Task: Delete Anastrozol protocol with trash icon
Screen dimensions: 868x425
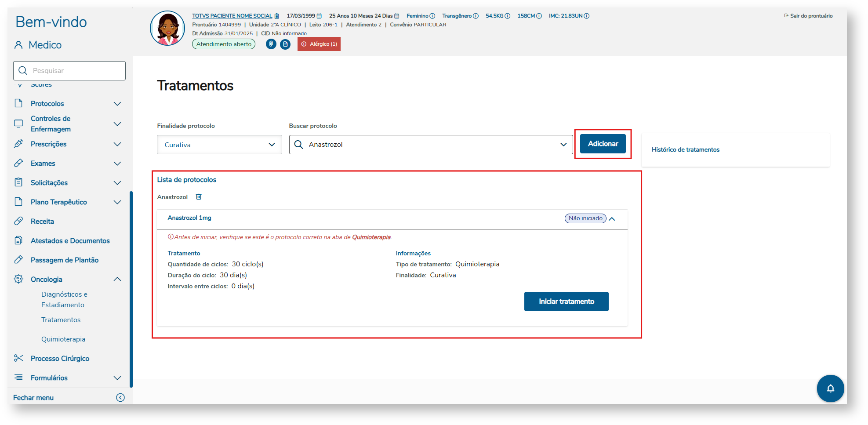Action: [199, 197]
